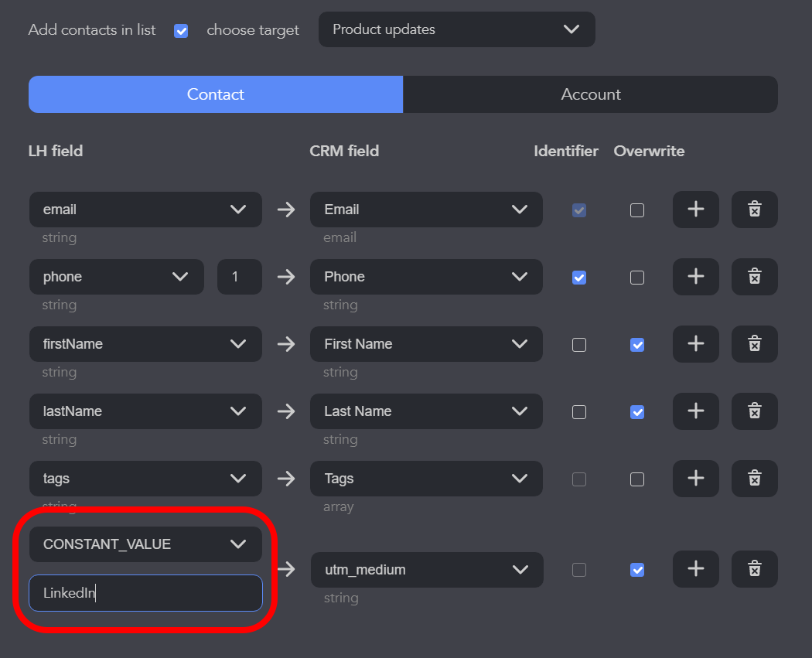Delete the tags mapping row
This screenshot has width=812, height=658.
click(x=754, y=479)
